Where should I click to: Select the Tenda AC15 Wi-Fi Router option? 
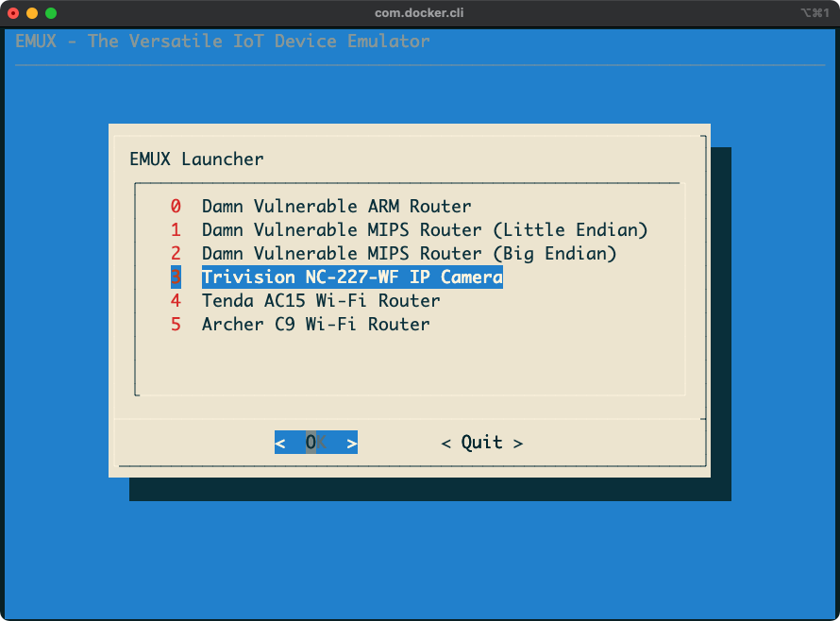[321, 300]
